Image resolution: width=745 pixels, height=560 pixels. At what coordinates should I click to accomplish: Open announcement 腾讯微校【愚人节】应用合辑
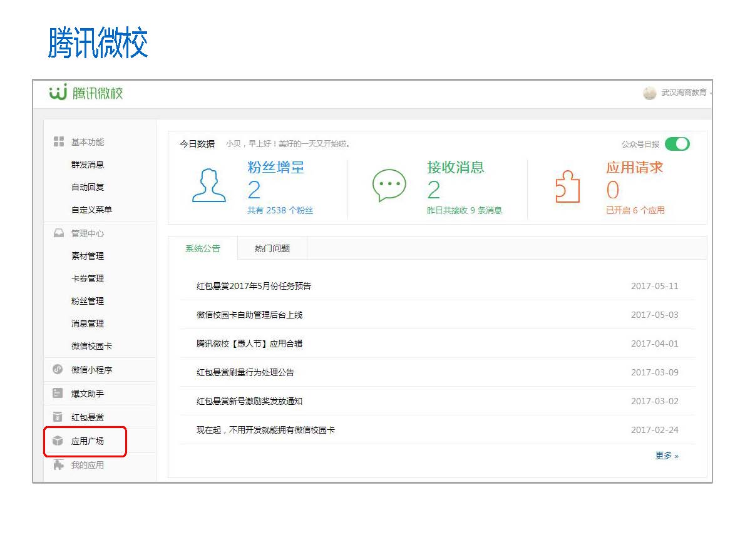point(249,344)
